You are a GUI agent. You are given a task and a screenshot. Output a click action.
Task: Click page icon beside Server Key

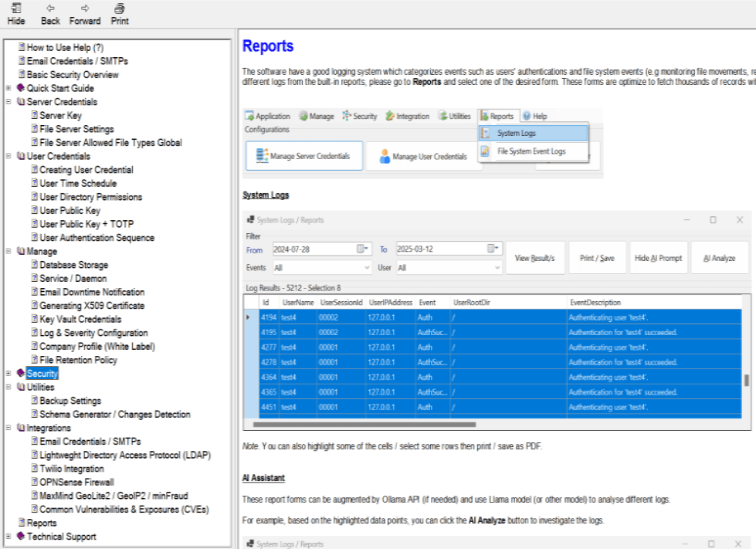(x=35, y=115)
